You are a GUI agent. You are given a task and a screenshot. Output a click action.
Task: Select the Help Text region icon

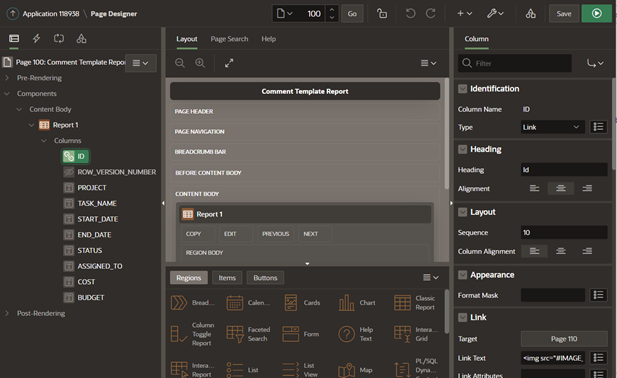(x=347, y=334)
